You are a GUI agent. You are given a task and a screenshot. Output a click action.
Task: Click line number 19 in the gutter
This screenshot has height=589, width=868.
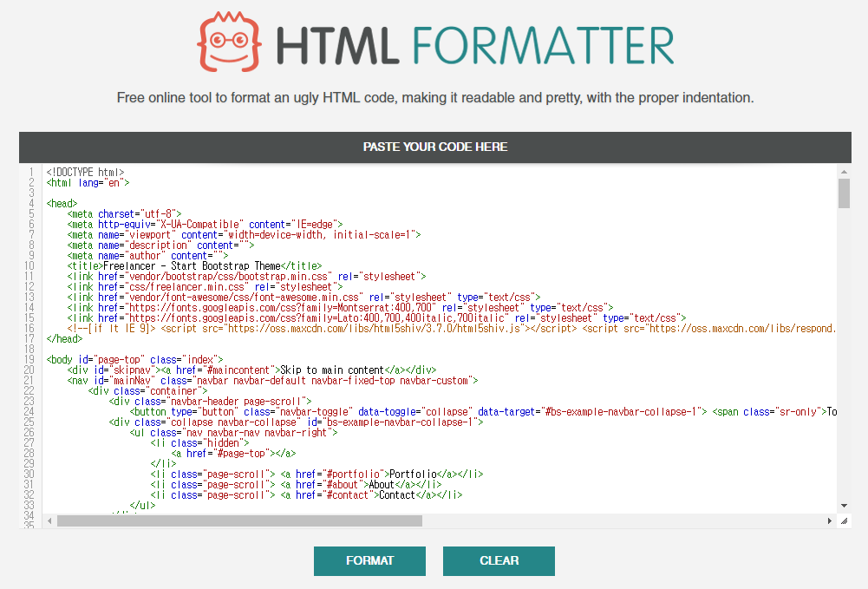[29, 360]
